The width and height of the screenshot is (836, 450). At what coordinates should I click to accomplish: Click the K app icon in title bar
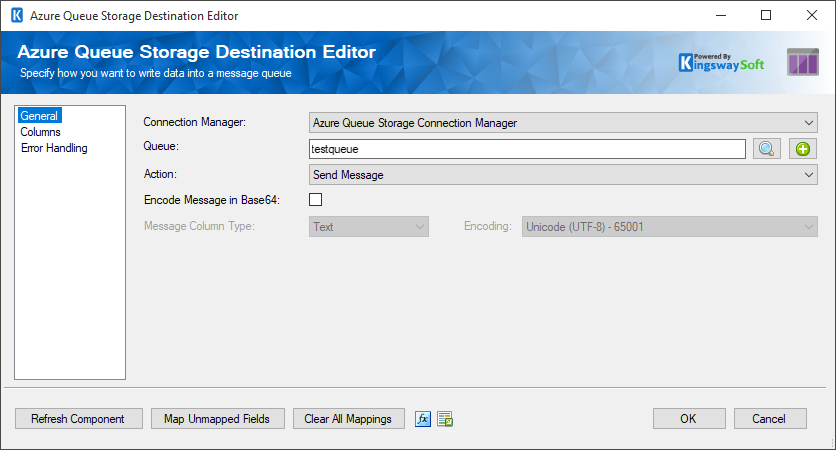coord(17,15)
